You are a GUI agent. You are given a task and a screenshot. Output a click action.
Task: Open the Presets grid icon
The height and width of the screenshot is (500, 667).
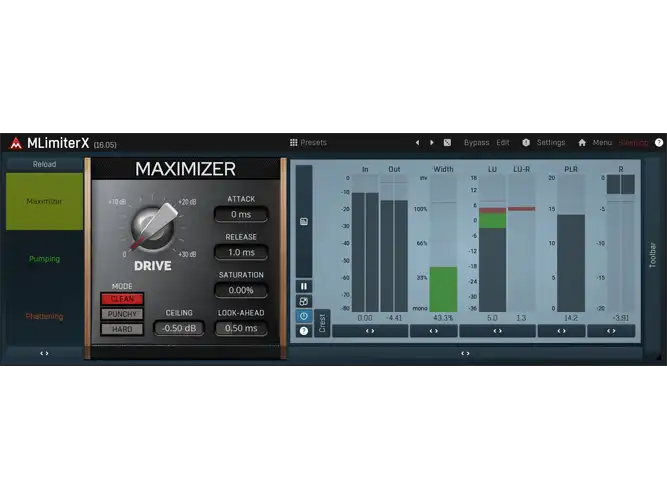[294, 143]
